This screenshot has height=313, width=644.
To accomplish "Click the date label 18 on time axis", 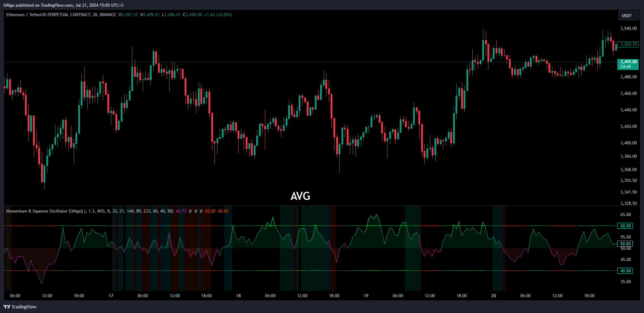I will pos(238,296).
